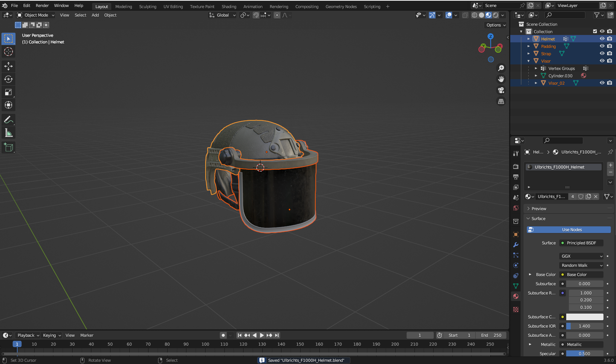Expand the Vertex Groups entry under Visor
This screenshot has height=364, width=616.
[x=535, y=68]
